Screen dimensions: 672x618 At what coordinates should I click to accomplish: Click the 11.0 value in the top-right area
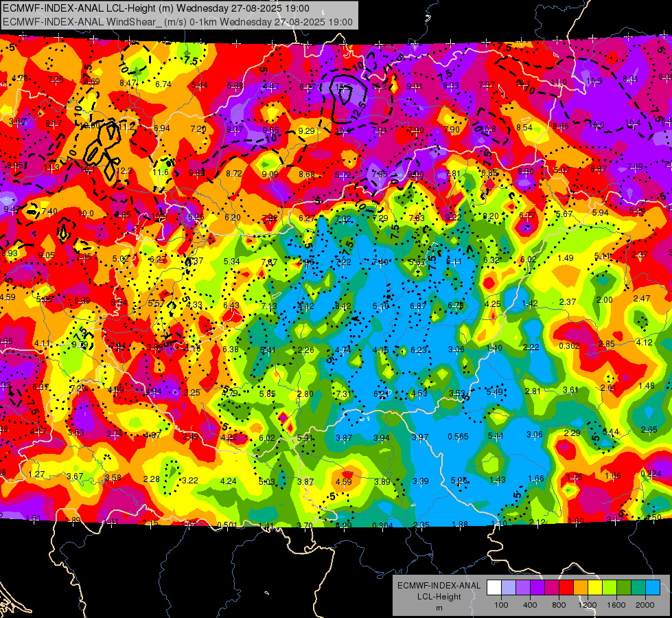pos(559,82)
